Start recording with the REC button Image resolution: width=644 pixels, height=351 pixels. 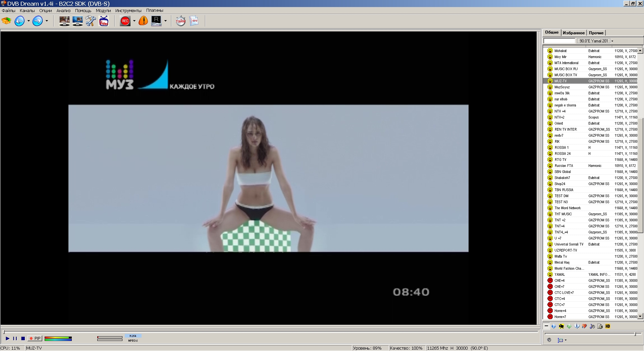pyautogui.click(x=125, y=21)
